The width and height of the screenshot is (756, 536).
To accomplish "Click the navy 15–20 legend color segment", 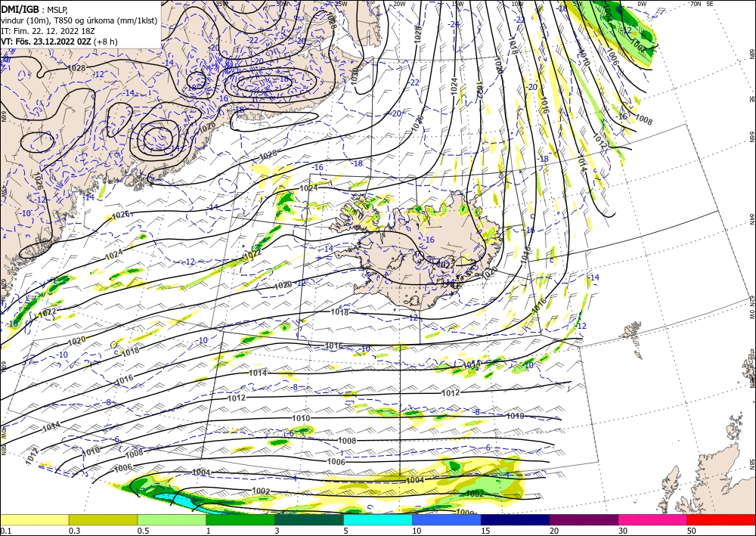I will [516, 519].
